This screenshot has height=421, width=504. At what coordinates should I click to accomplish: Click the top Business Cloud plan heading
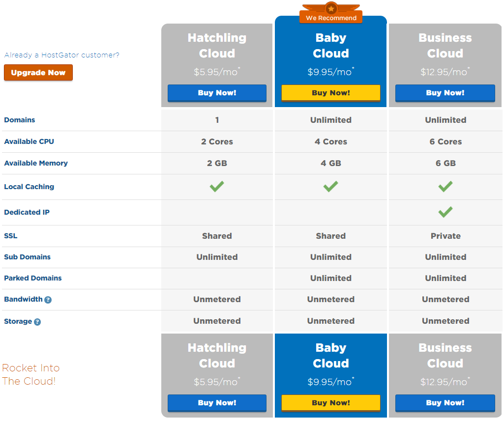click(x=445, y=46)
